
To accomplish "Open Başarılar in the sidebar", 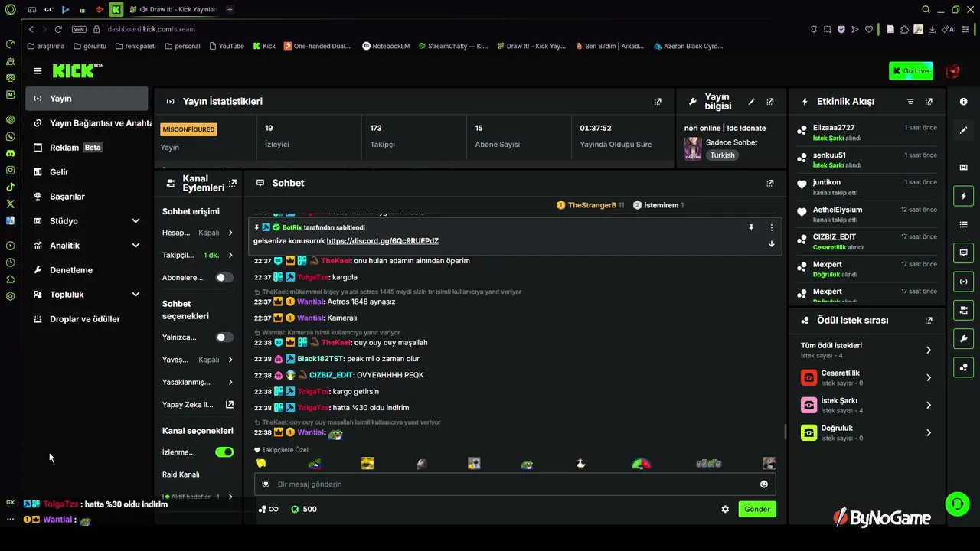I will (x=87, y=197).
